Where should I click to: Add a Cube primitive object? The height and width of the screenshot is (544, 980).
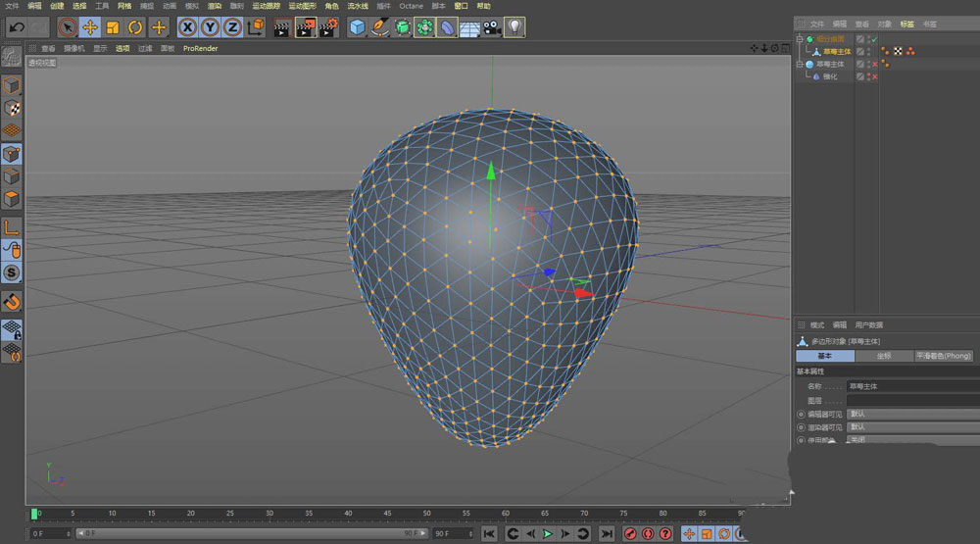357,27
